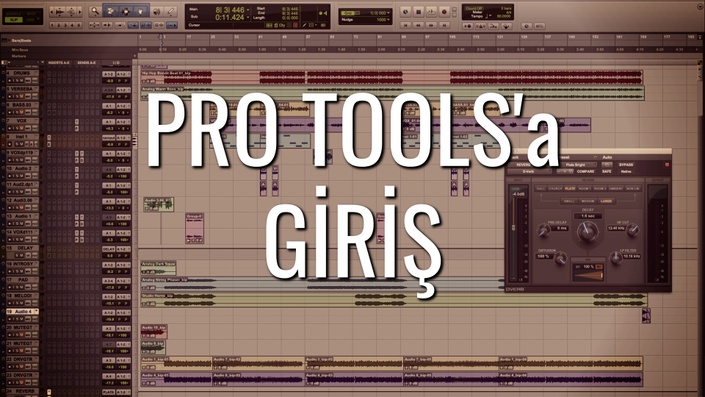Click the SAFE button in plugin window
Screen dimensions: 705x397
[607, 171]
